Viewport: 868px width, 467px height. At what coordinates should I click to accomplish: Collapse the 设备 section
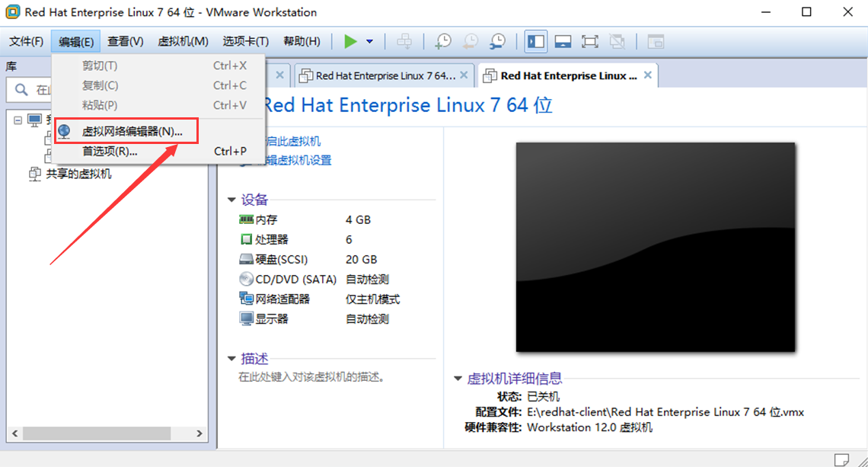point(231,200)
